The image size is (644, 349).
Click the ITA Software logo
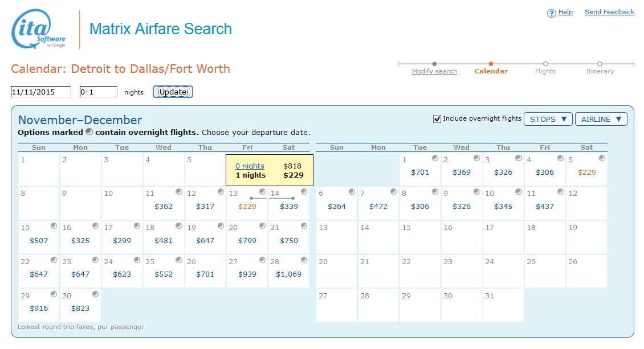point(39,29)
